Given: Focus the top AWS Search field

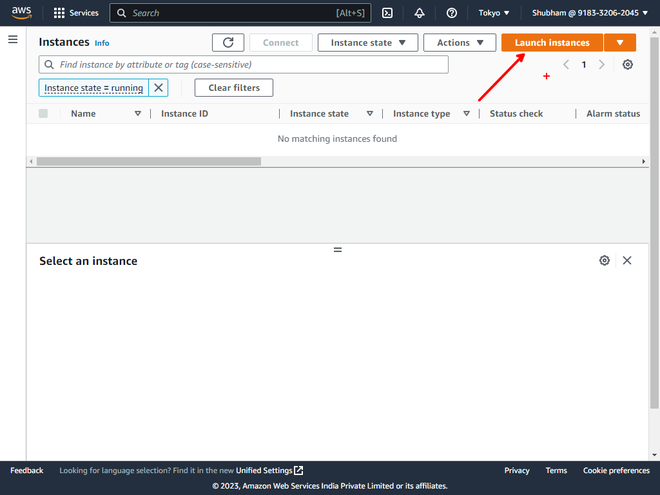Looking at the screenshot, I should tap(240, 13).
